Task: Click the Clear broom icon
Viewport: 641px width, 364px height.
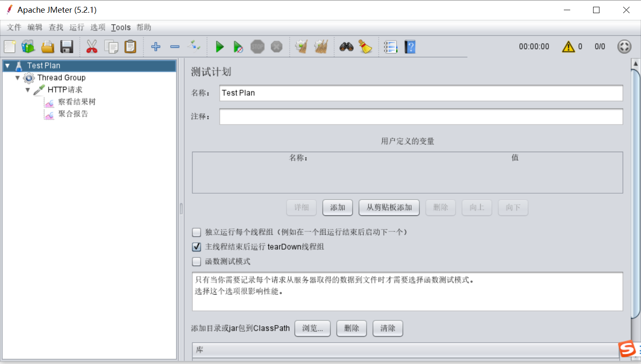Action: pos(301,47)
